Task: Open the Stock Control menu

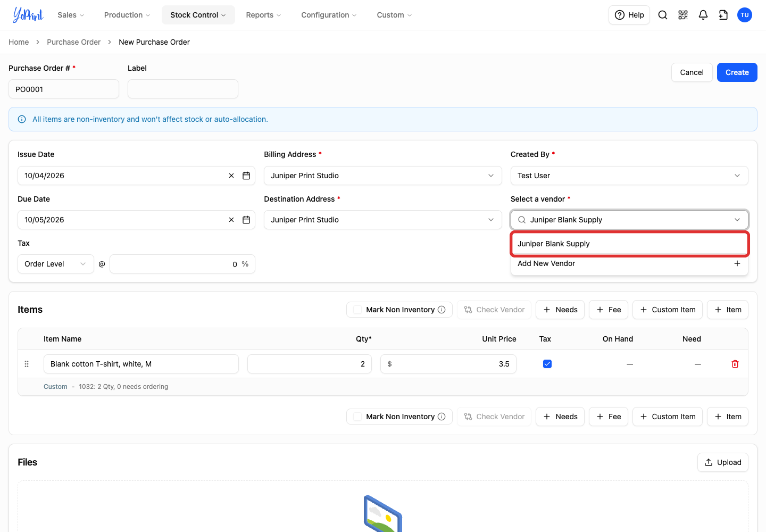Action: 198,15
